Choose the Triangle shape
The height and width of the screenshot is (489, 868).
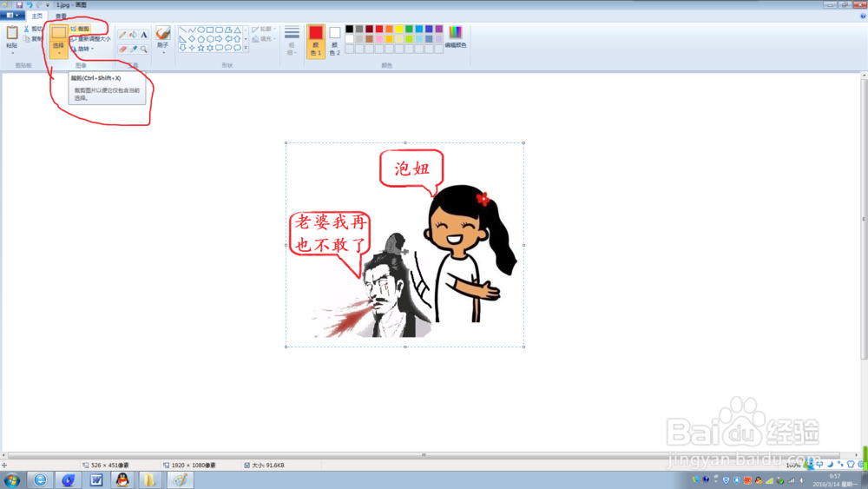238,30
